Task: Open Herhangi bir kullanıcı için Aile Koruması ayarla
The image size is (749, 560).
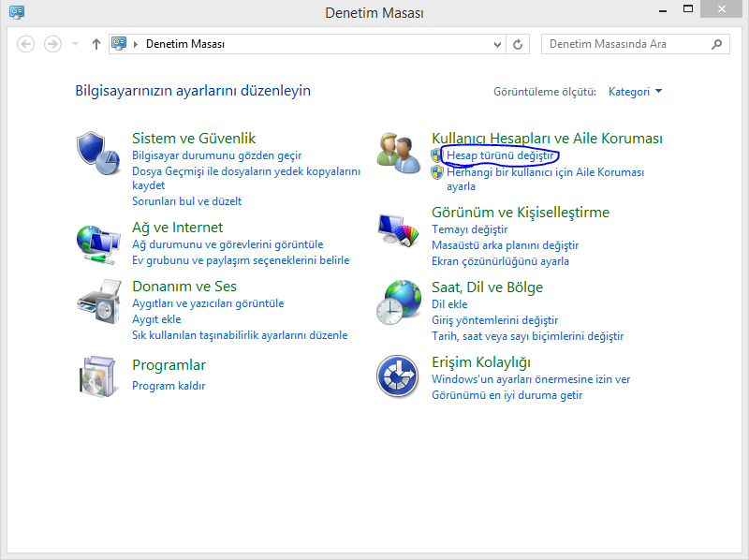Action: click(545, 179)
